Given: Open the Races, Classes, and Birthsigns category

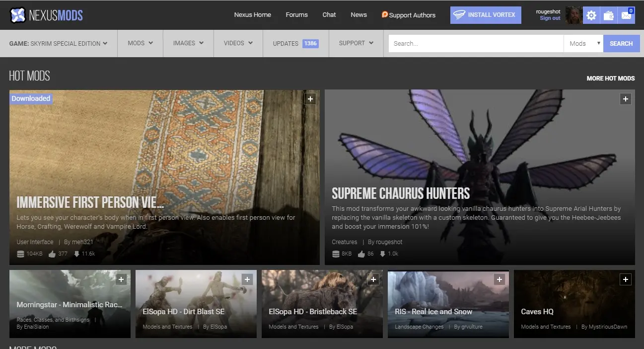Looking at the screenshot, I should [53, 320].
